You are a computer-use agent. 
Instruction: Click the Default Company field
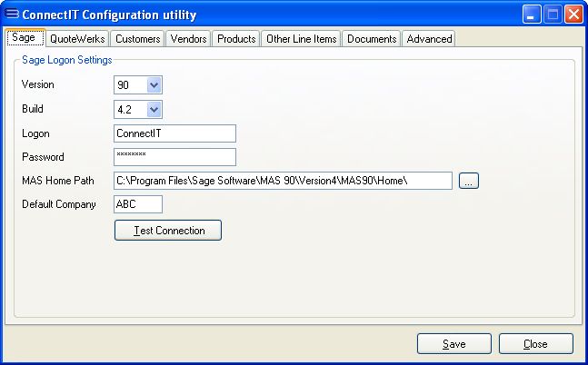click(138, 204)
